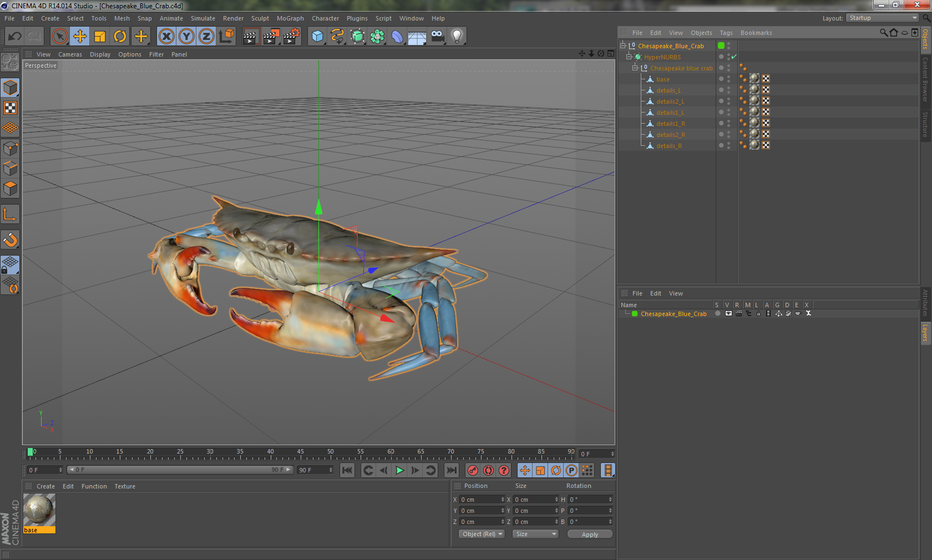
Task: Toggle Y axis lock
Action: [186, 37]
